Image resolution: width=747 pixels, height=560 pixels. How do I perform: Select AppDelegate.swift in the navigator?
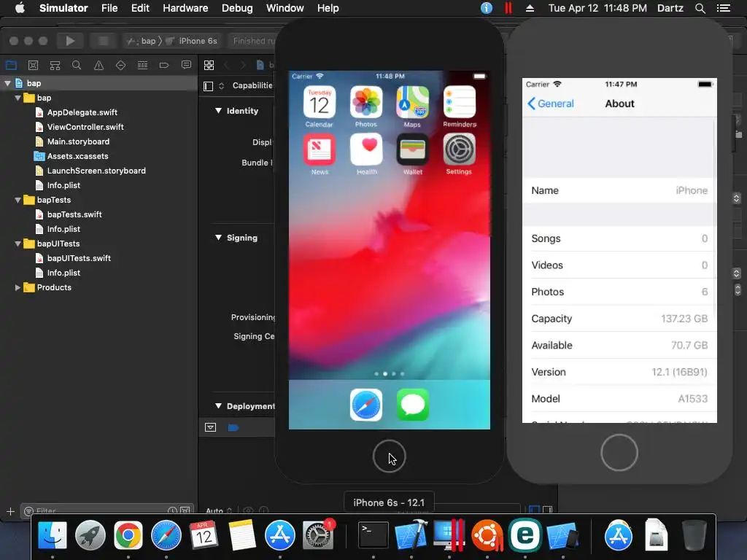[x=82, y=112]
